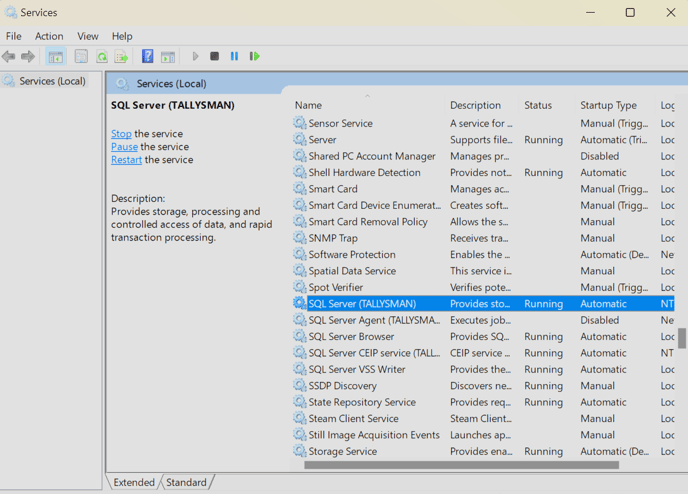Click the Back arrow toolbar icon
This screenshot has width=688, height=494.
(9, 56)
